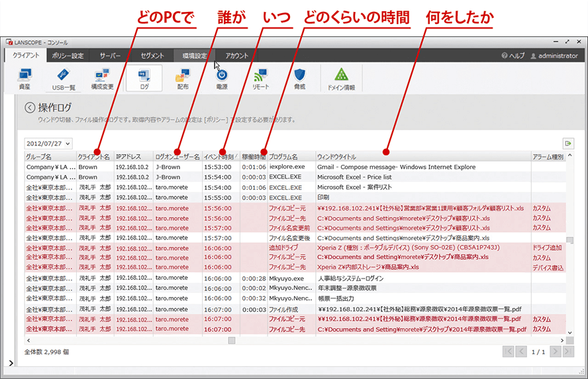This screenshot has height=379, width=588.
Task: Select the Xperia Z¥内部ストレージ¥商品案内.xls row
Action: pos(295,267)
